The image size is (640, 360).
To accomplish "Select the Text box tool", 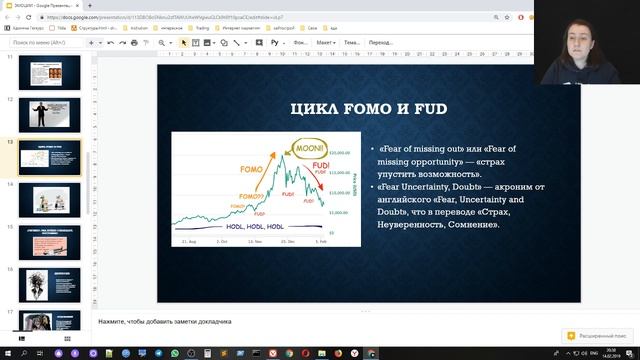I will (196, 43).
